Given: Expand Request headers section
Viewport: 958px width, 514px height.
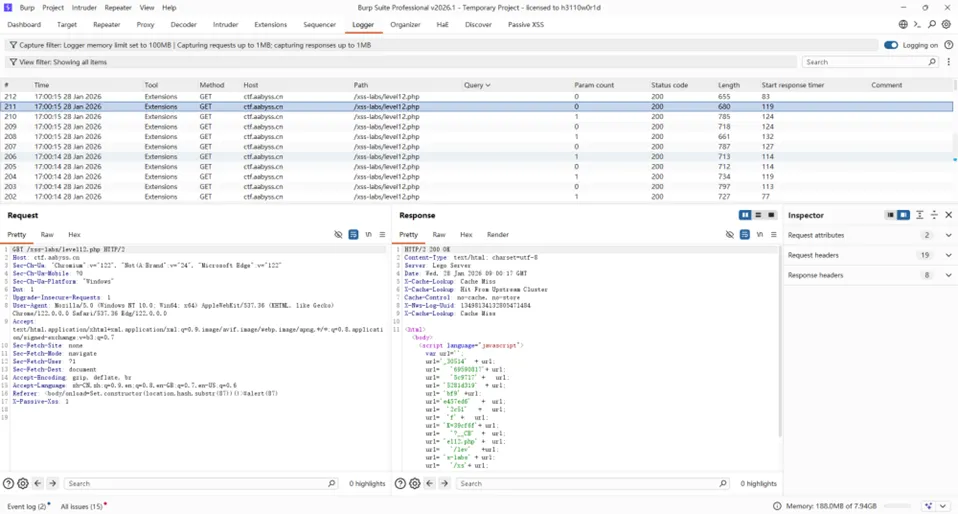Looking at the screenshot, I should 949,255.
